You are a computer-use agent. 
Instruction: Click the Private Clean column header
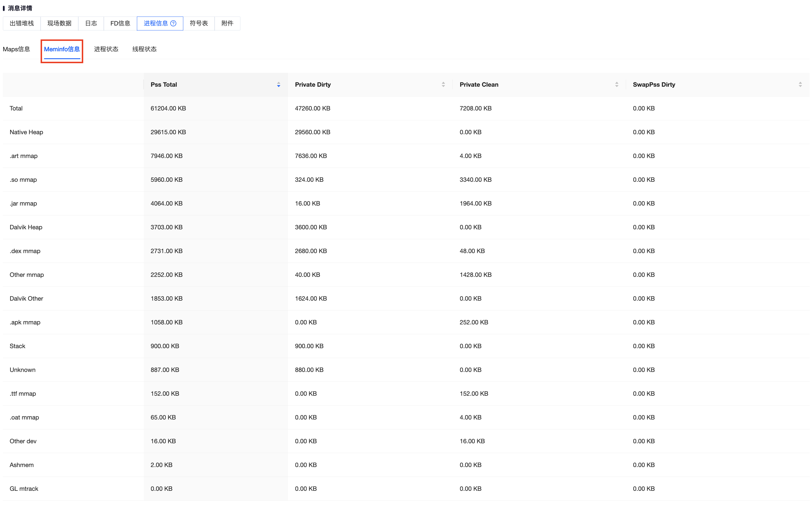(539, 85)
